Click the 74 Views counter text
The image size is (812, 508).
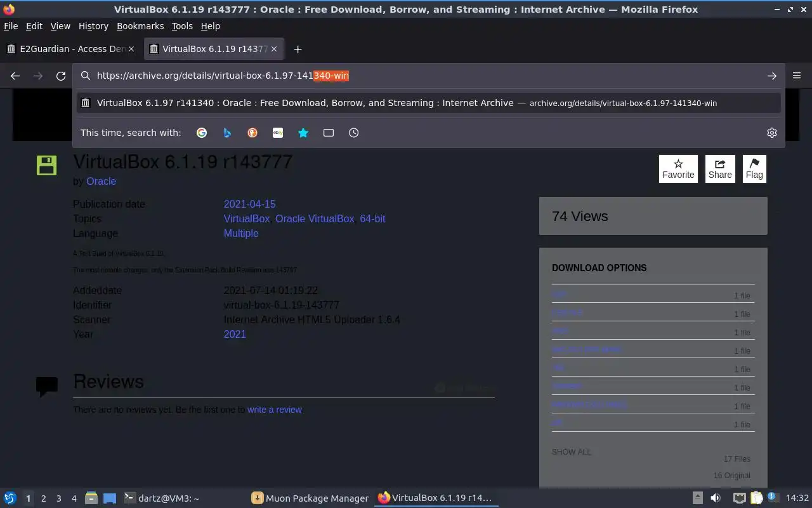tap(580, 217)
